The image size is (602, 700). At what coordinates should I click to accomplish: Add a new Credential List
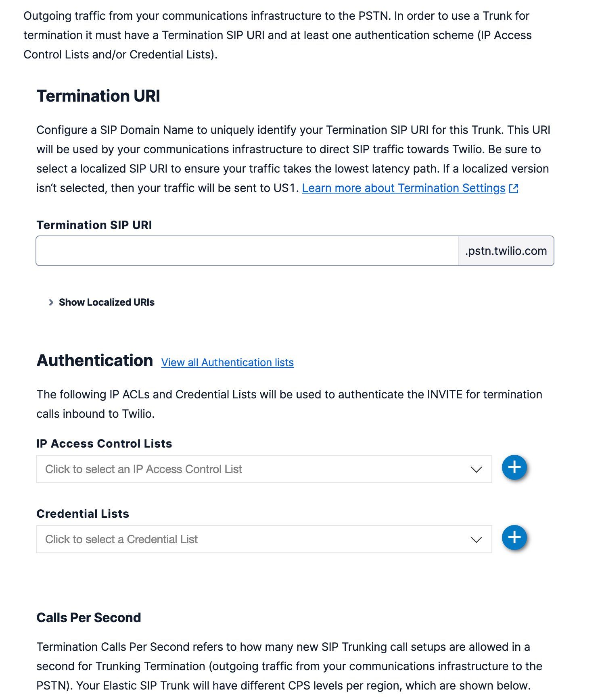[x=514, y=538]
